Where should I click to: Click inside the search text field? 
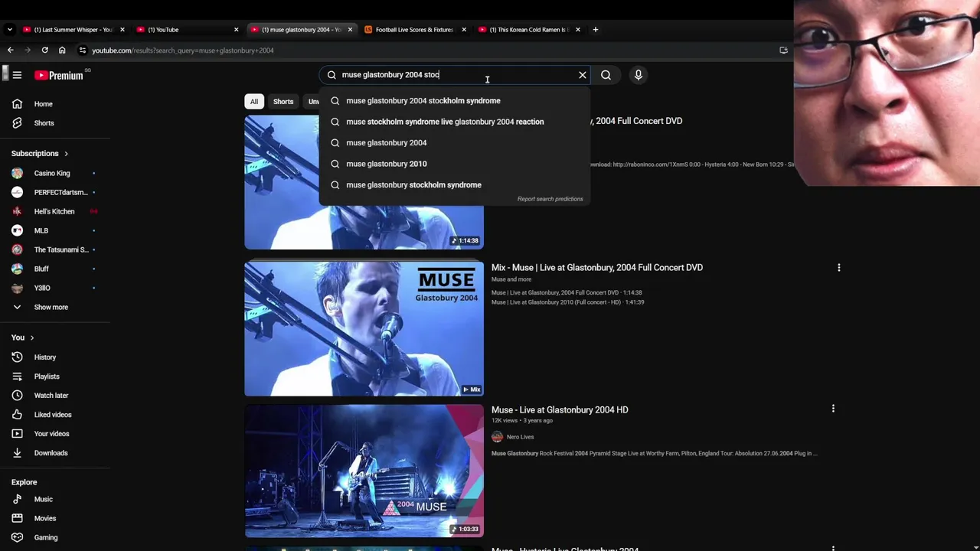point(456,75)
